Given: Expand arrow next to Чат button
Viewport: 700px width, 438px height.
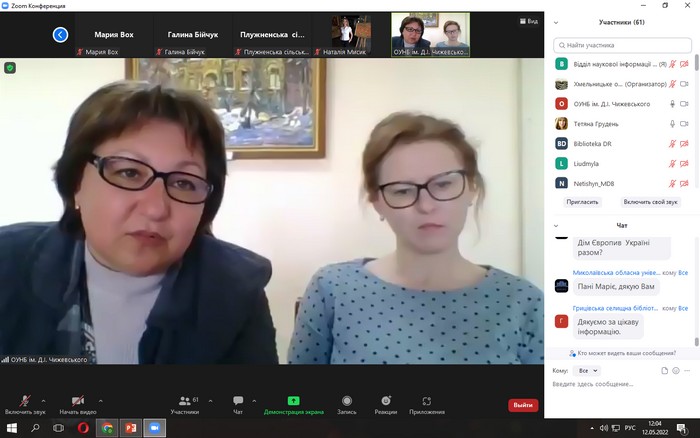Looking at the screenshot, I should tap(254, 401).
